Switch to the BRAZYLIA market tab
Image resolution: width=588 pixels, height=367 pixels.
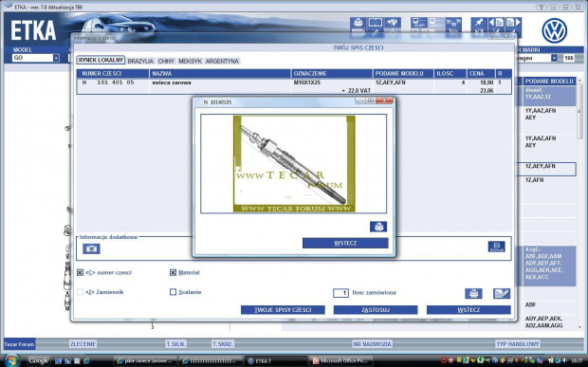tap(140, 61)
